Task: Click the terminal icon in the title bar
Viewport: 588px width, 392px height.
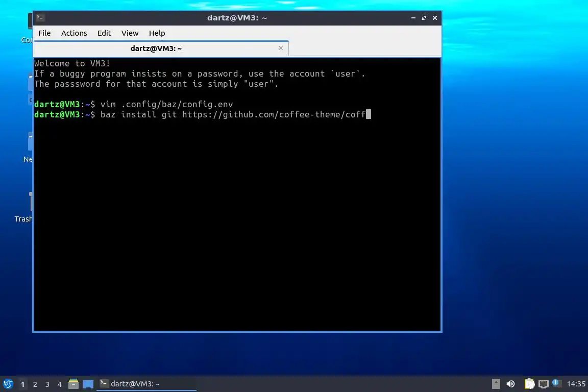Action: click(x=40, y=17)
